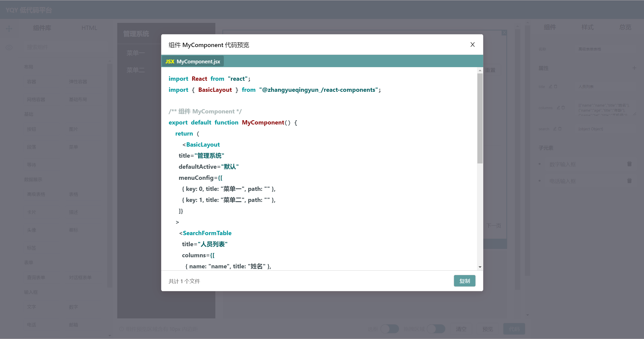Open the 组件 tab in the right panel
Viewport: 644px width, 339px height.
550,27
